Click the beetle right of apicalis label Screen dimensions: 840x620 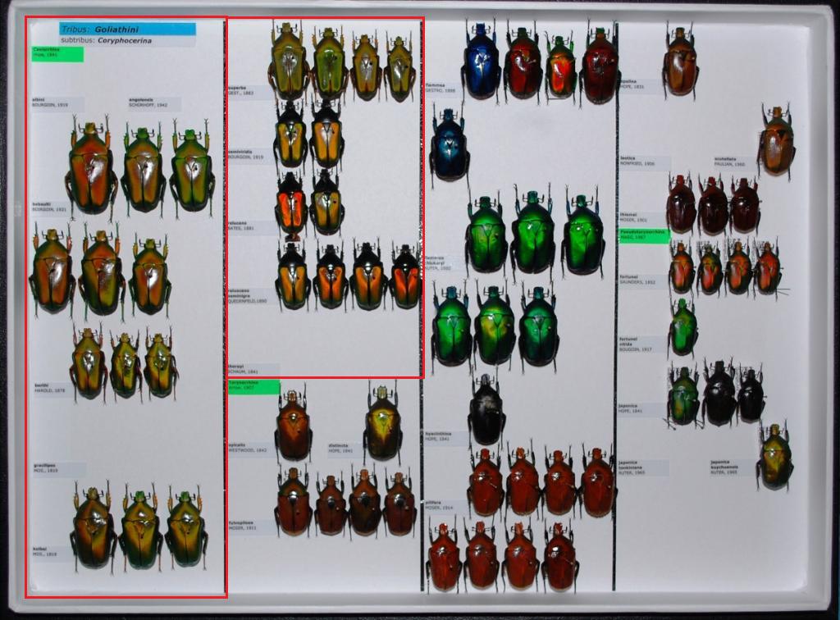tap(293, 426)
